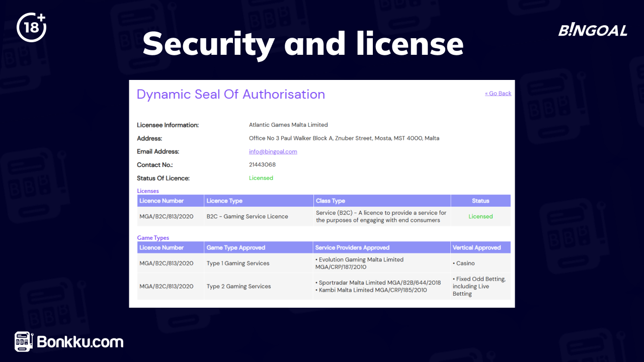Image resolution: width=644 pixels, height=362 pixels.
Task: Click the Status column header
Action: pyautogui.click(x=480, y=201)
